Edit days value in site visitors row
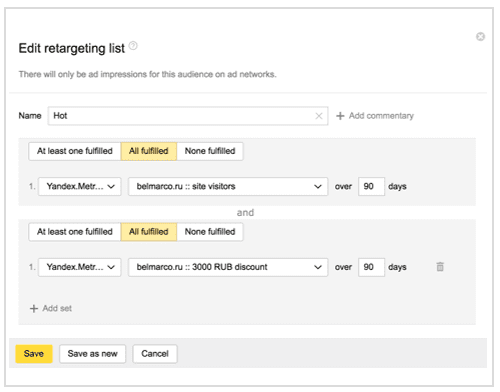 [371, 186]
